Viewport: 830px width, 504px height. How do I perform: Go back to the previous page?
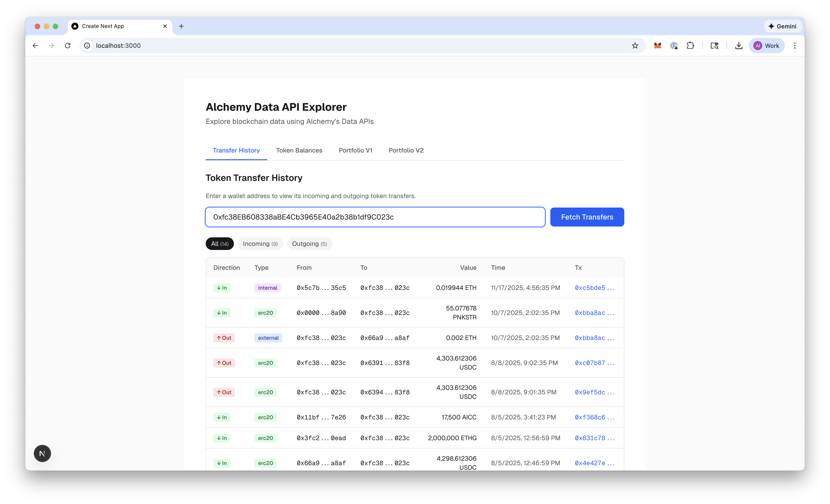[x=35, y=46]
